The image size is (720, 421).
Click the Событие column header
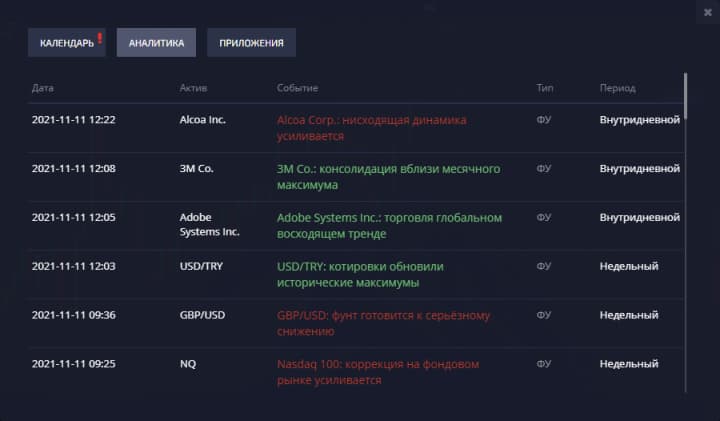tap(298, 88)
